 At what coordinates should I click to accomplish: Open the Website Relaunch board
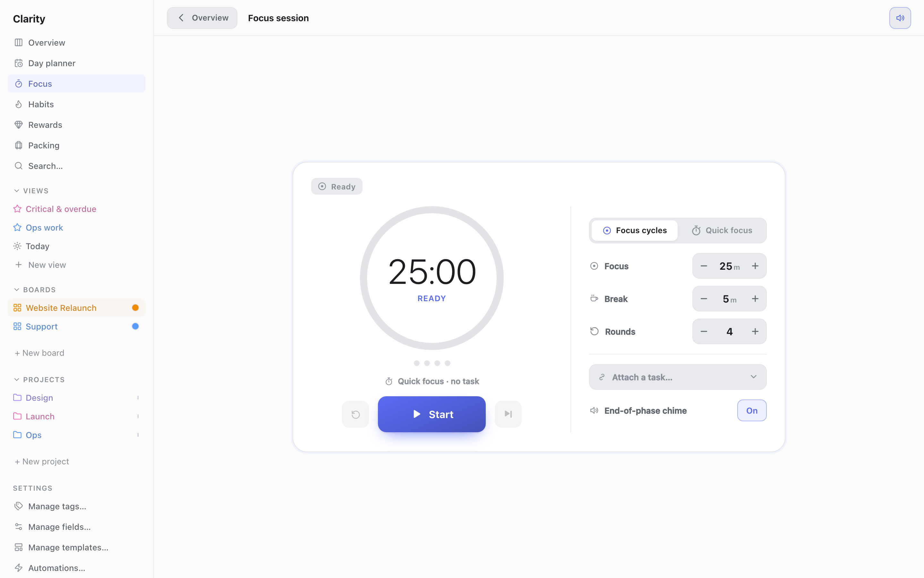pos(76,308)
